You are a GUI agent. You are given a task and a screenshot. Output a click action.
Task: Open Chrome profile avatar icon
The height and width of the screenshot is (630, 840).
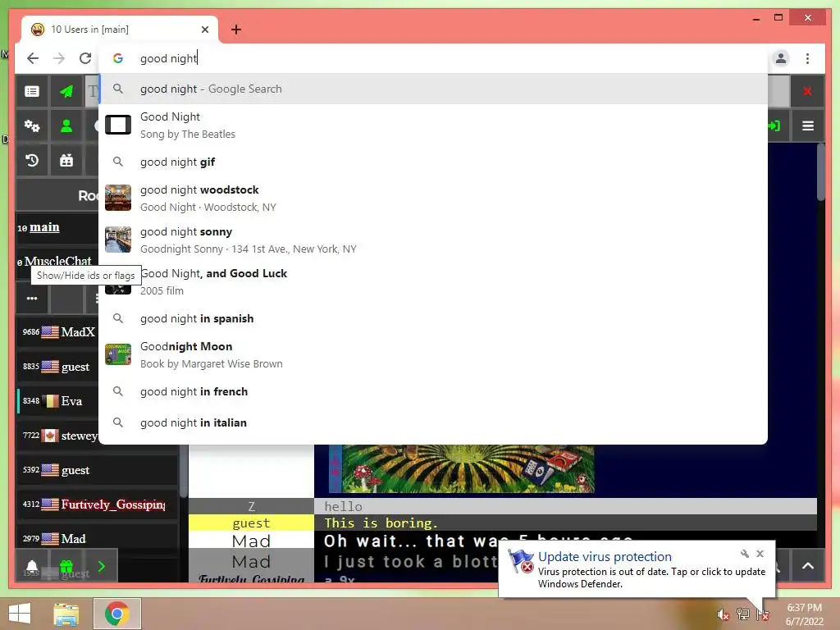(x=781, y=58)
